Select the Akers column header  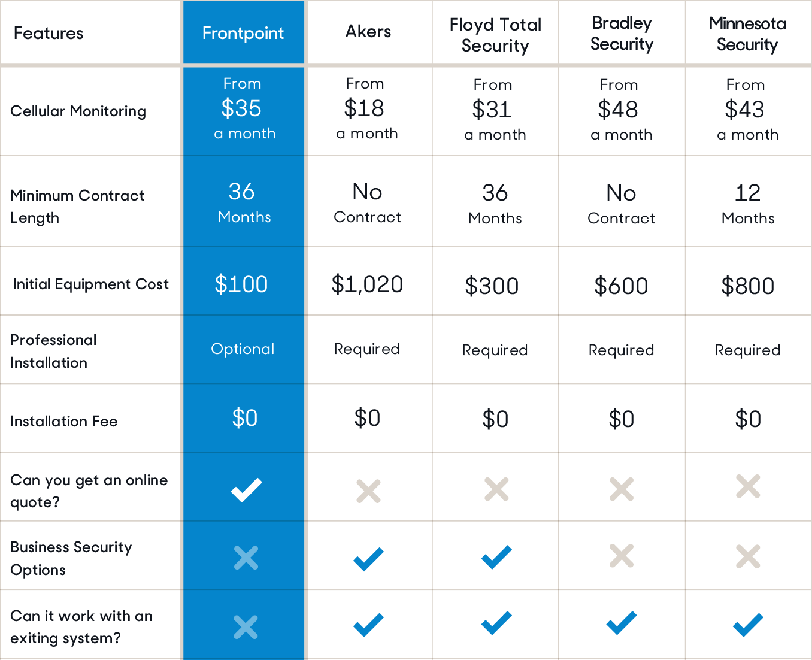point(368,31)
